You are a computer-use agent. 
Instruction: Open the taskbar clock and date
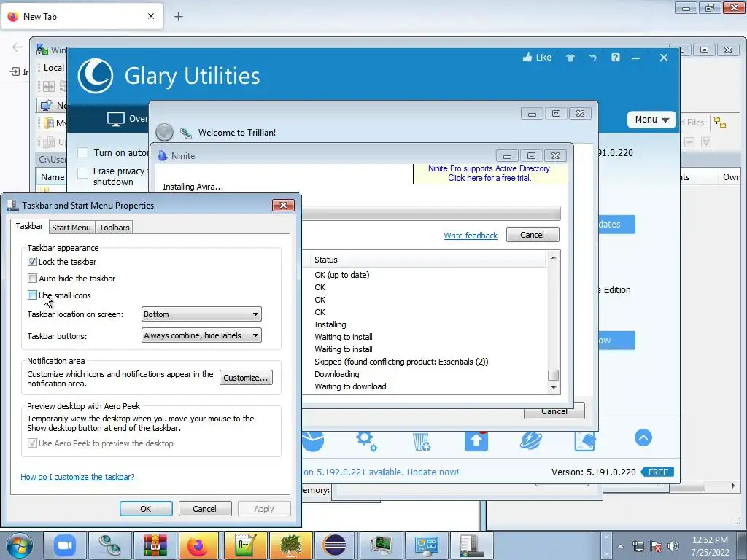tap(710, 546)
